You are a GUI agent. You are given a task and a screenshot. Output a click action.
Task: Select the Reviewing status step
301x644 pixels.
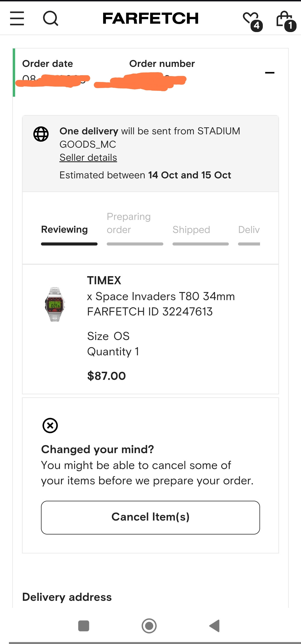tap(64, 229)
